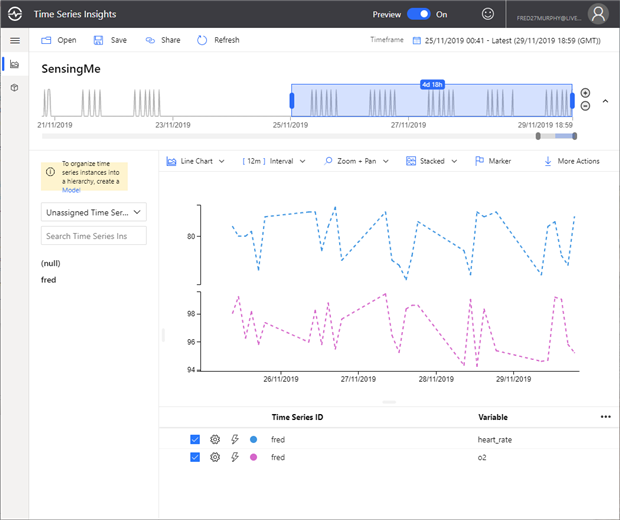Toggle the Preview switch off
This screenshot has width=620, height=520.
[418, 14]
